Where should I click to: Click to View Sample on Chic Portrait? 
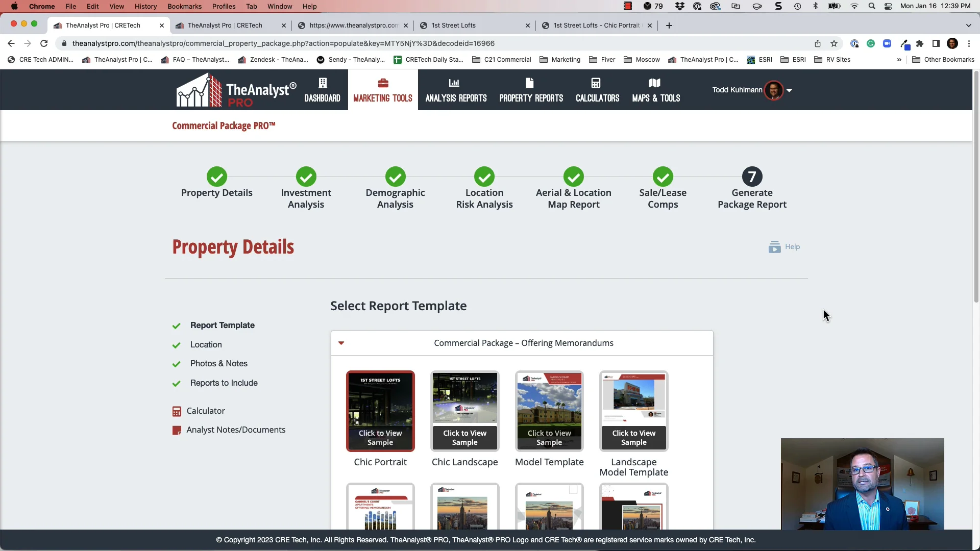380,438
